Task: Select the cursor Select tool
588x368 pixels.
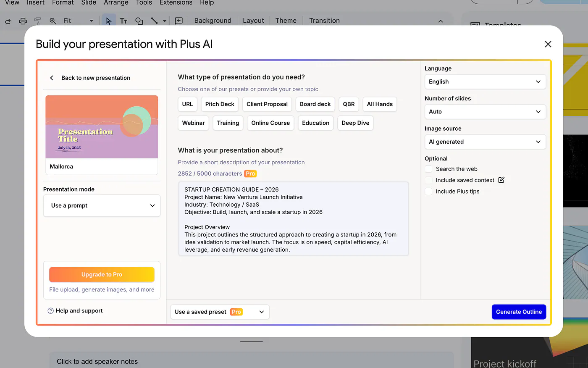Action: point(108,21)
